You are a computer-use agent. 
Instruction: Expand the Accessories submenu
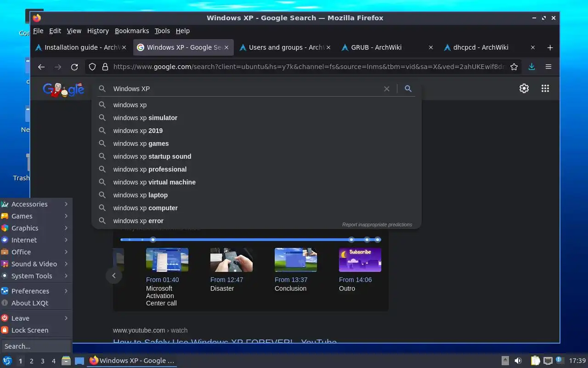pyautogui.click(x=36, y=204)
